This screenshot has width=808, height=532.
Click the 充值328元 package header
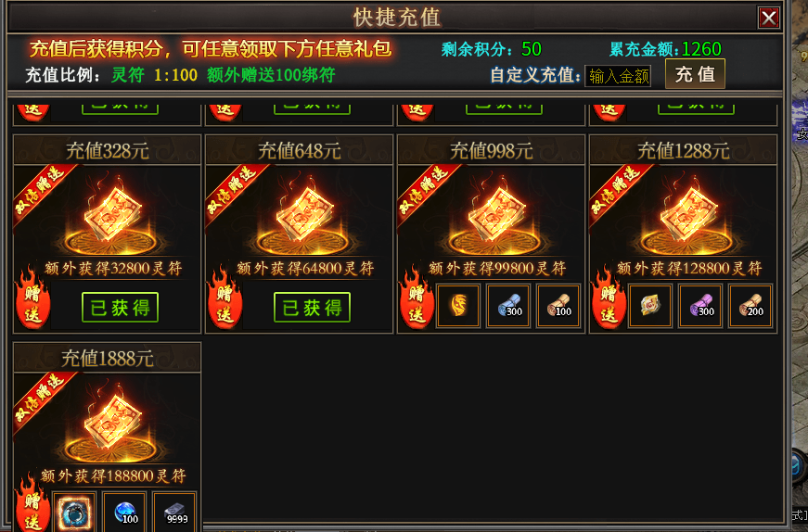click(108, 150)
